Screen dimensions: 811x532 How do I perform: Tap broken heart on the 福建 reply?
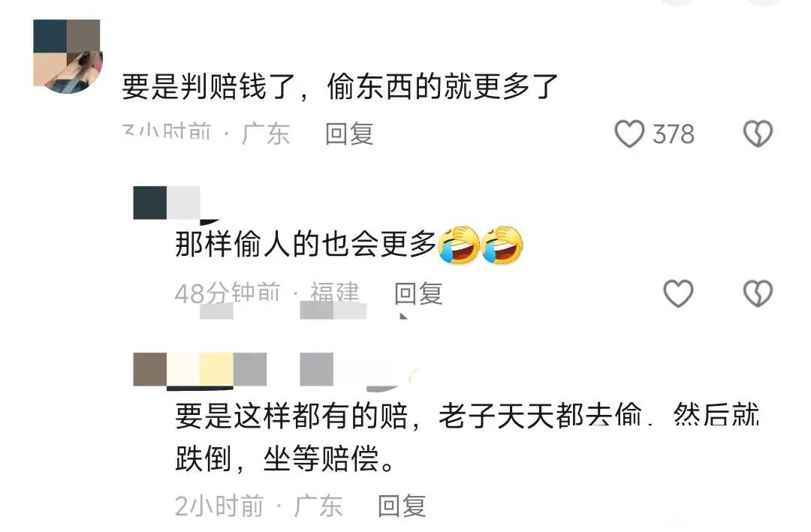(758, 293)
